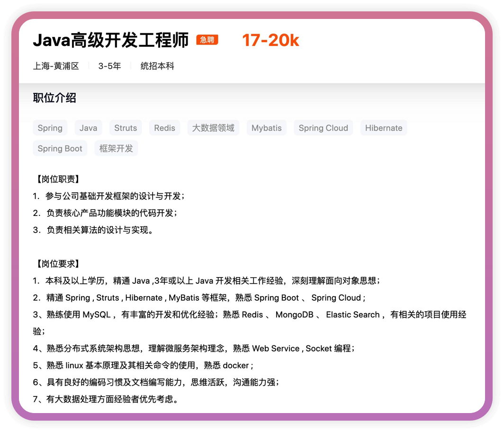The height and width of the screenshot is (432, 504).
Task: Click the Hibernate skill tag
Action: click(x=383, y=128)
